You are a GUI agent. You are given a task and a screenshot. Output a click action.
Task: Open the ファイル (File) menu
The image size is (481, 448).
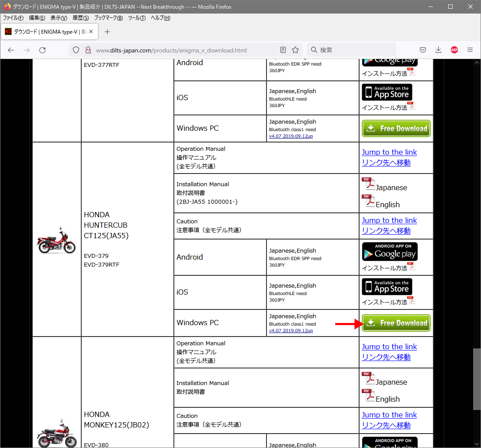point(13,18)
